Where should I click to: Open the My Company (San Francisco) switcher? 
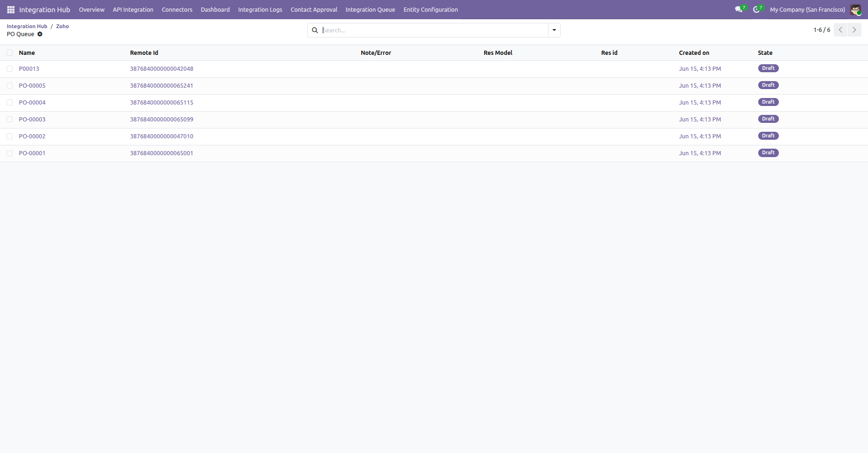tap(807, 10)
